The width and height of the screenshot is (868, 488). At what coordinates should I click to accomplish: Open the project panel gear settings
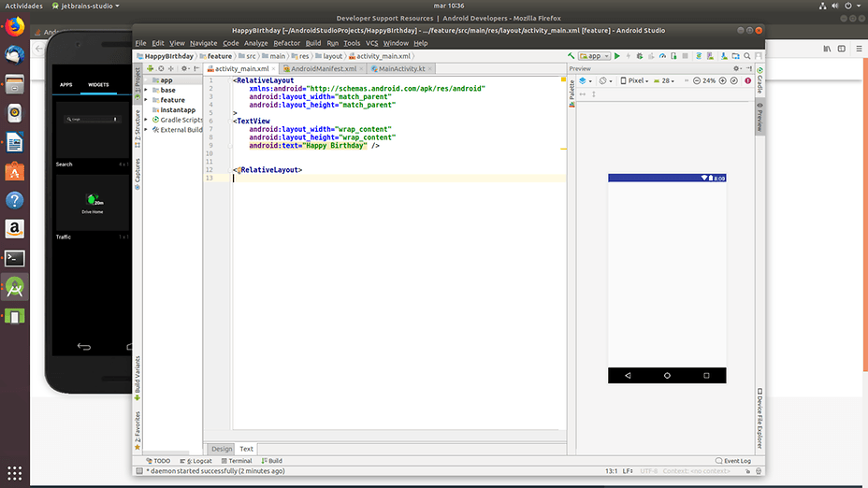pos(185,68)
